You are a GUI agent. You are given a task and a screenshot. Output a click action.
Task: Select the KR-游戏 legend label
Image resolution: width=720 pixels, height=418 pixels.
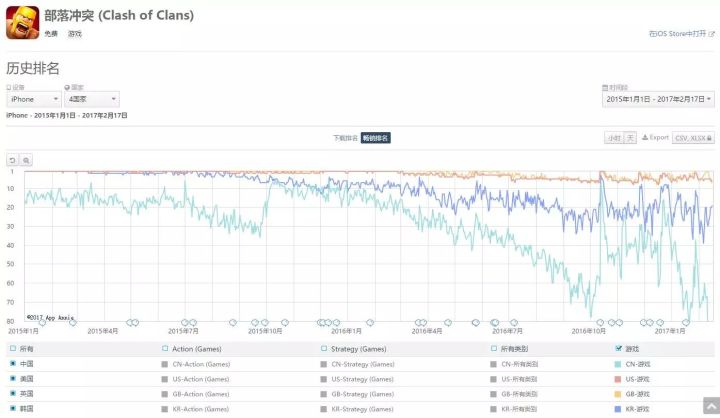637,409
